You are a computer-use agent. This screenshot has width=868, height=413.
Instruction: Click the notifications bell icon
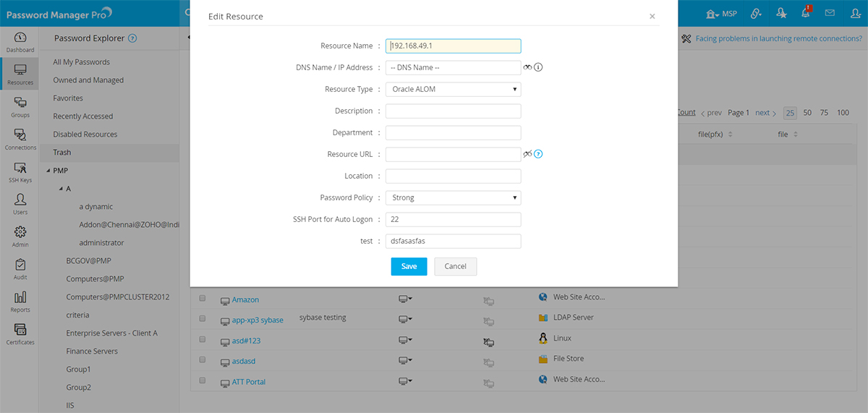tap(804, 13)
